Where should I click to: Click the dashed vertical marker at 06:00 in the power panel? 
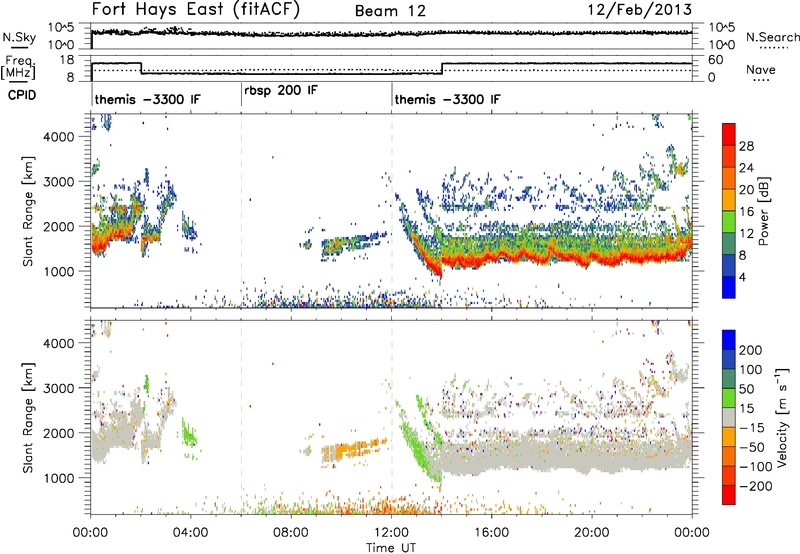(241, 211)
